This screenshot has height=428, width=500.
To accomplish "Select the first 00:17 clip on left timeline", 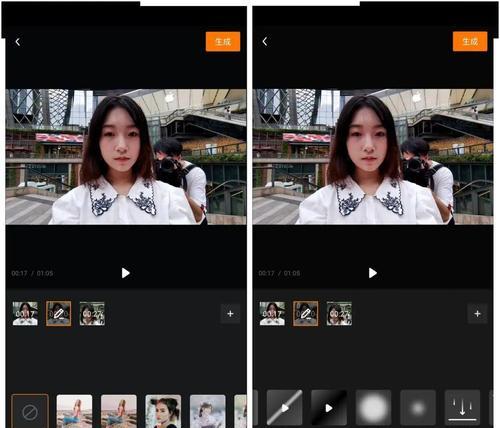I will pos(25,313).
